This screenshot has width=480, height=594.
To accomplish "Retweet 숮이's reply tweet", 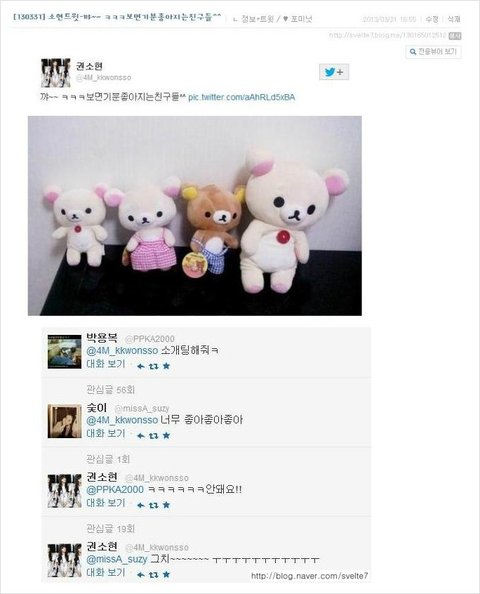I will point(153,436).
